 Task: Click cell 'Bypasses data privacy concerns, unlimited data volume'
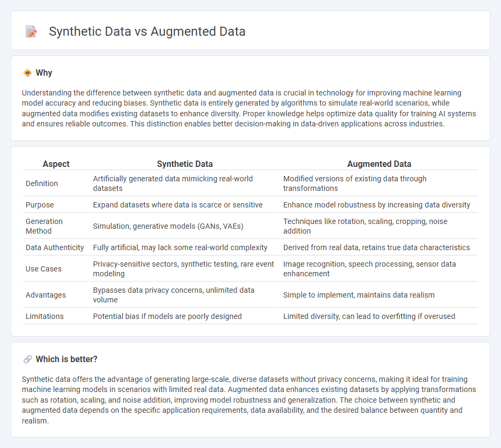[185, 295]
